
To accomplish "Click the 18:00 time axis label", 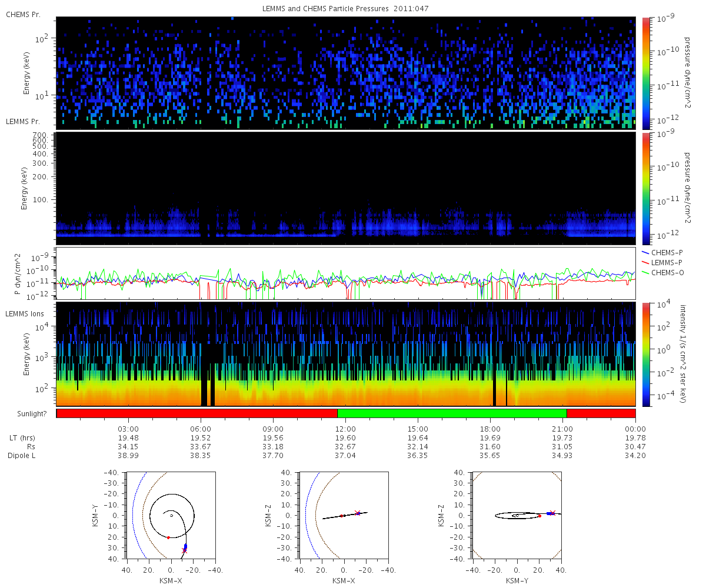I will point(490,429).
